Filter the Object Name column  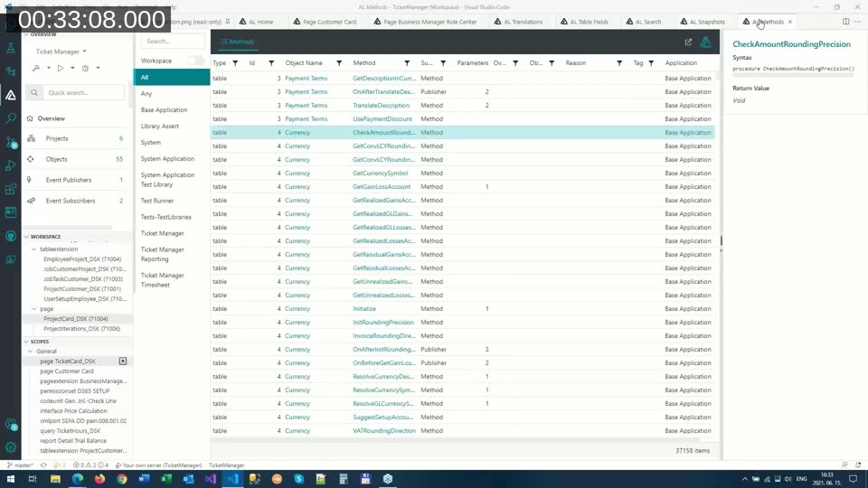coord(339,63)
